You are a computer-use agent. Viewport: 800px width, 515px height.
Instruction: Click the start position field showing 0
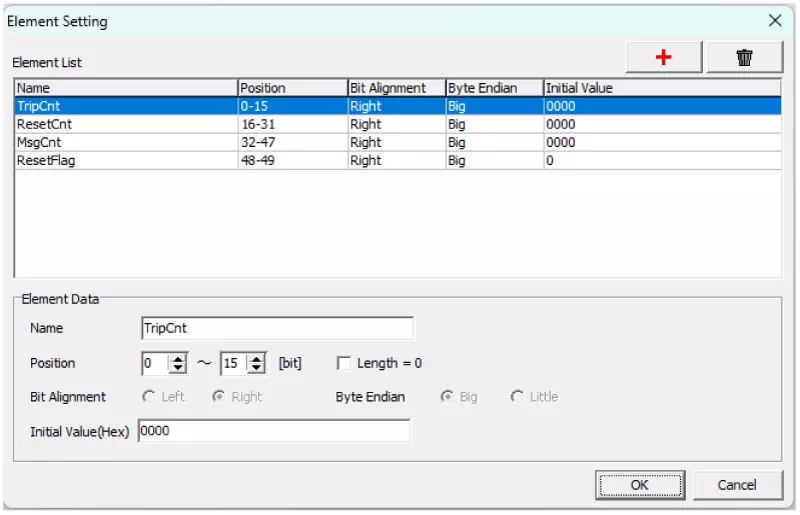[156, 363]
